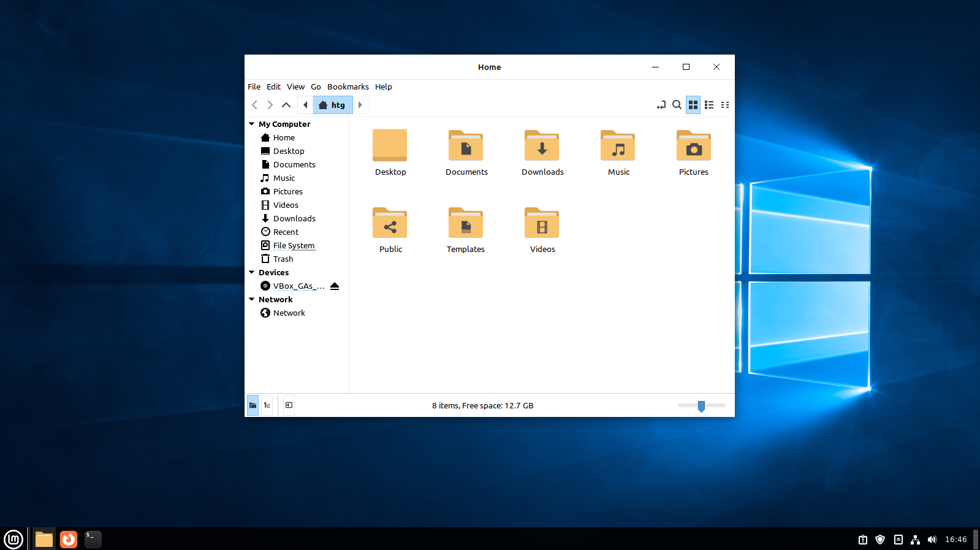Collapse the Network section heading

[x=252, y=299]
